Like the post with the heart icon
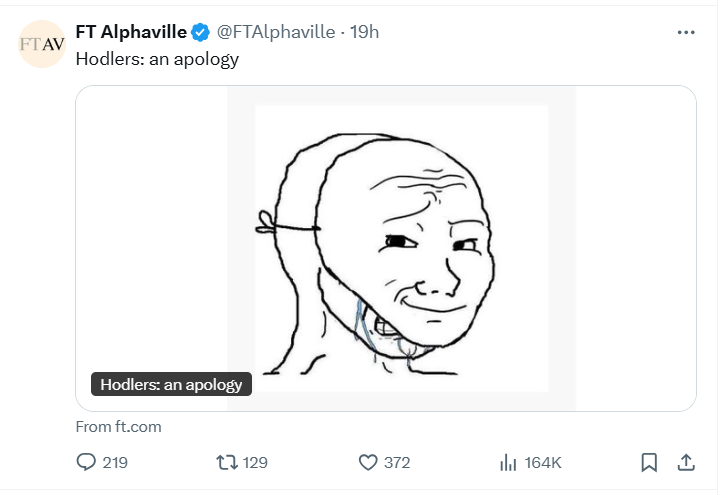 (x=367, y=462)
